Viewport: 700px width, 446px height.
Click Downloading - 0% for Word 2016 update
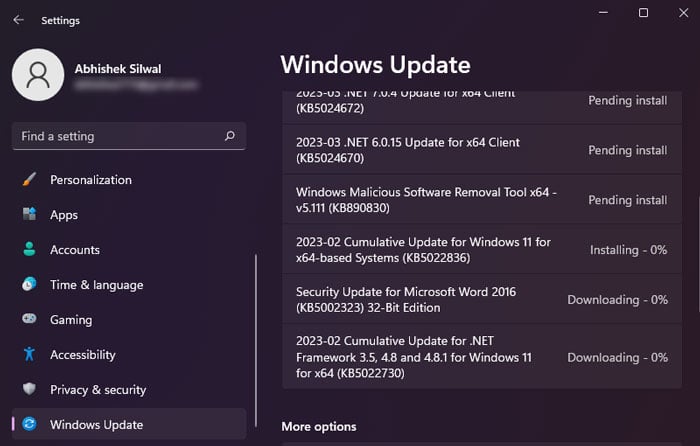617,299
